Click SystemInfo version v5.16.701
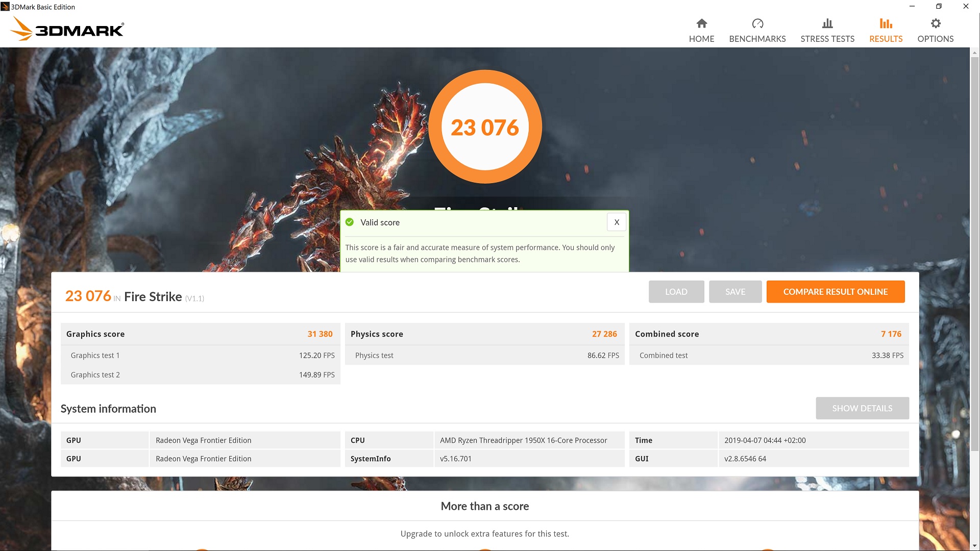Screen dimensions: 980x551 tap(456, 459)
